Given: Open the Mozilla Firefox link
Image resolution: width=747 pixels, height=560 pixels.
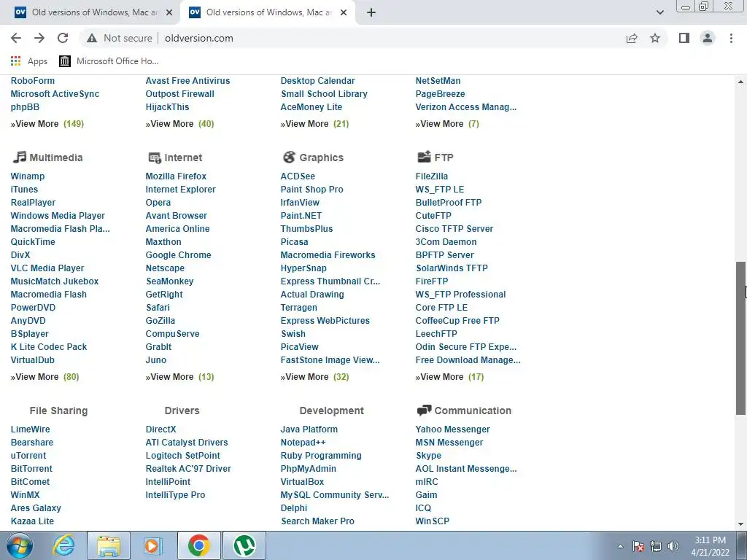Looking at the screenshot, I should coord(176,176).
